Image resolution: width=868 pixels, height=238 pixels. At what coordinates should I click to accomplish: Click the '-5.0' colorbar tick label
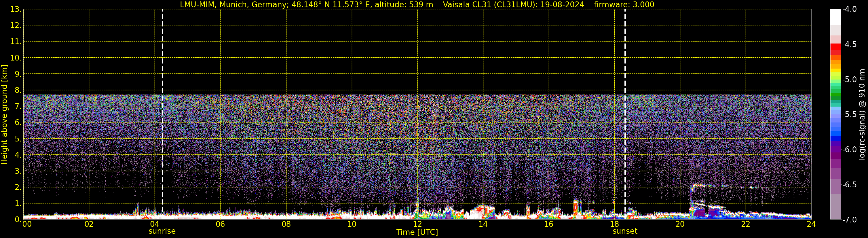[x=849, y=80]
